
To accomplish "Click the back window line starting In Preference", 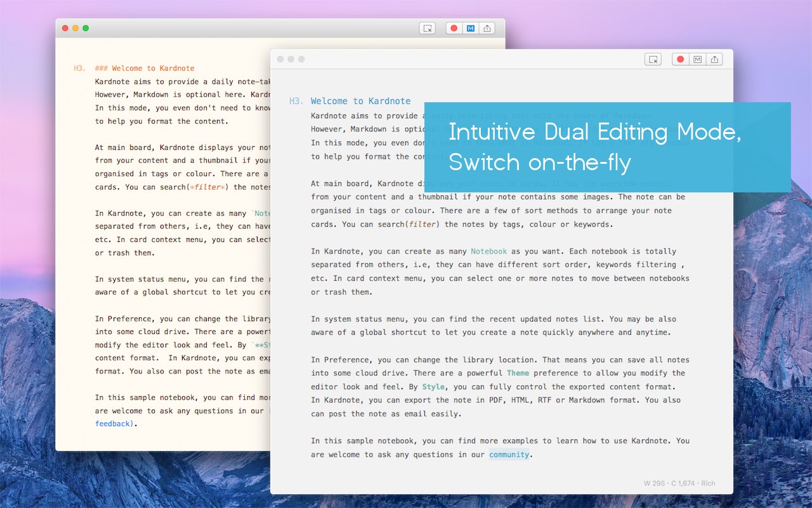I will click(x=183, y=319).
